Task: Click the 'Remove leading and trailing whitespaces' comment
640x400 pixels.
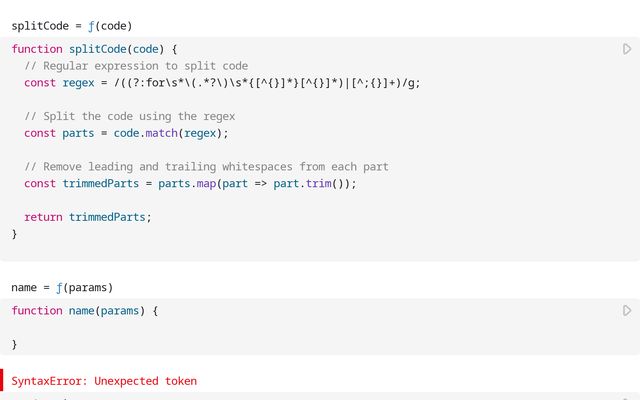Action: 206,166
